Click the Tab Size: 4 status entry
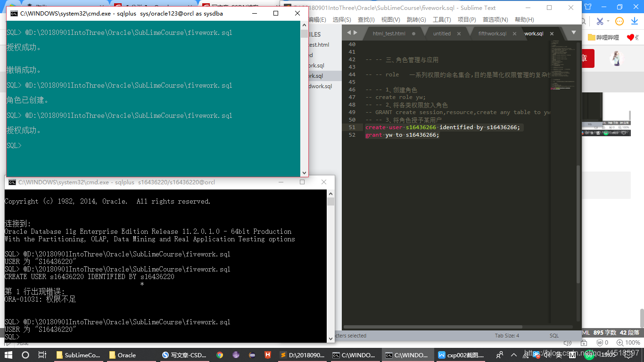 point(507,336)
